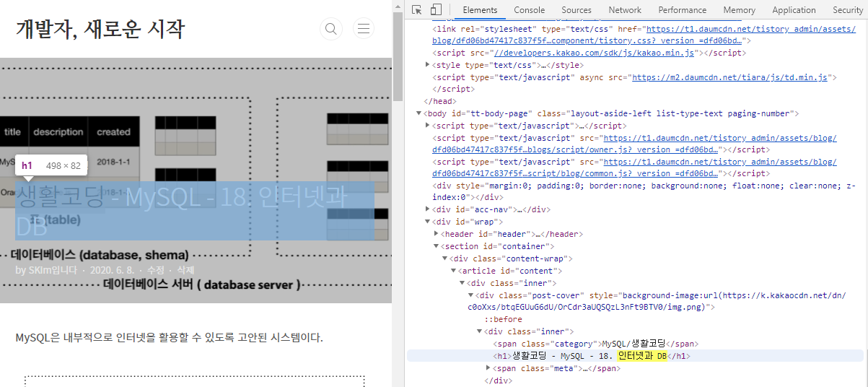Click paragraph text MySQL은 내부적으로 인터넷을
Image resolution: width=868 pixels, height=387 pixels.
click(x=170, y=337)
